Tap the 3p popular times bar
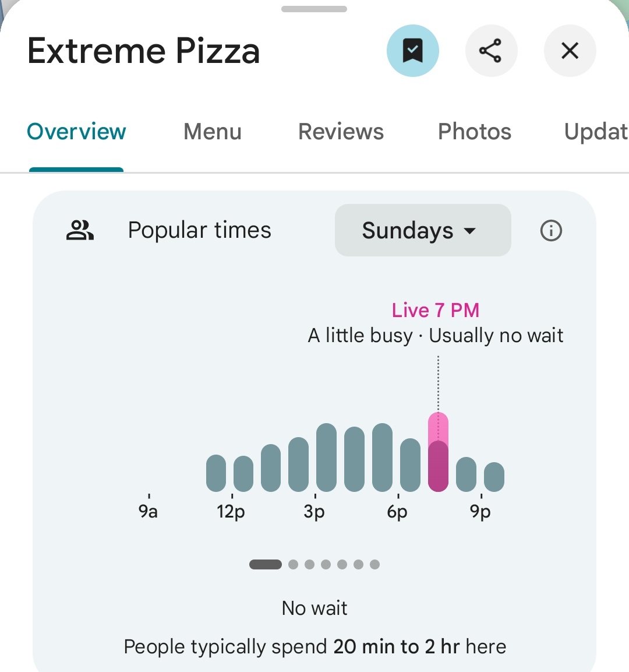Image resolution: width=629 pixels, height=672 pixels. (x=326, y=458)
